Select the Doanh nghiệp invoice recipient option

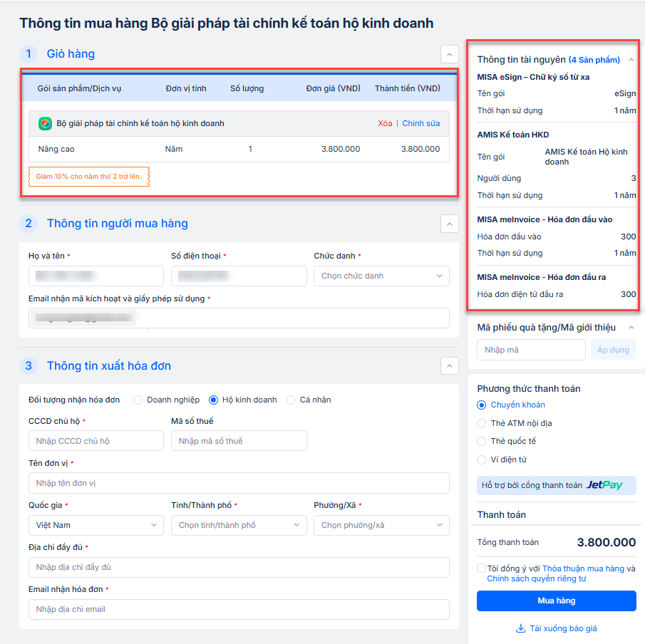coord(138,400)
